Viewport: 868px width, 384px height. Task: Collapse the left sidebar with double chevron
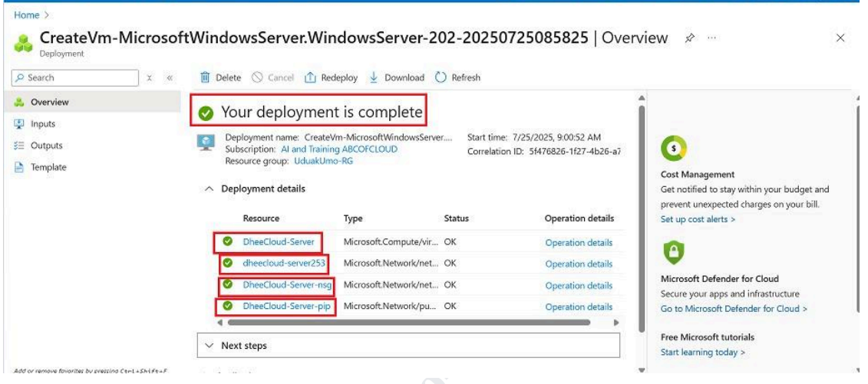click(169, 77)
